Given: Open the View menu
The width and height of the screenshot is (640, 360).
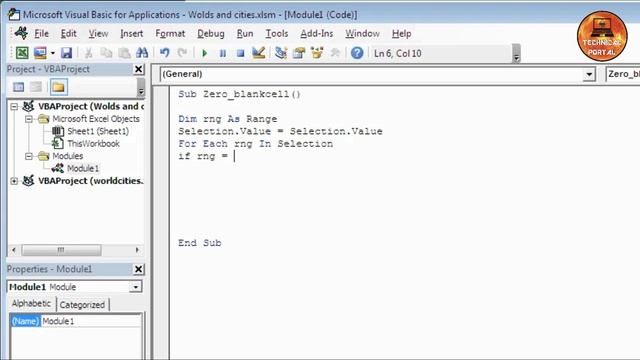Looking at the screenshot, I should click(98, 33).
